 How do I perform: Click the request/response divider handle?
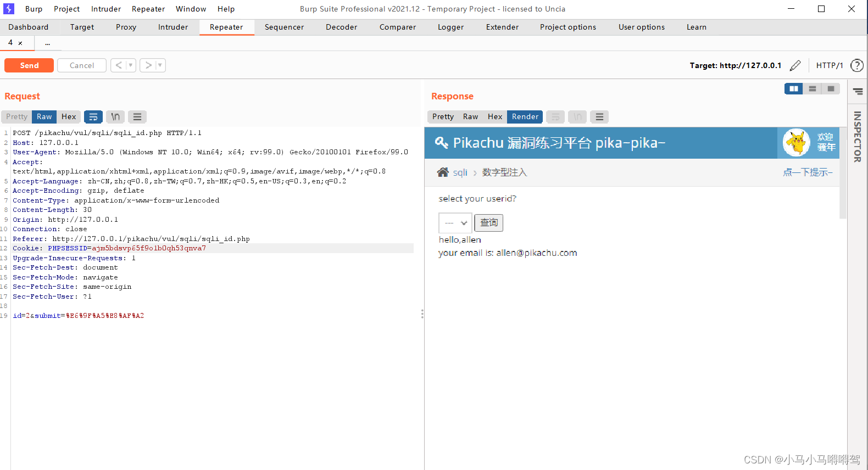click(422, 314)
